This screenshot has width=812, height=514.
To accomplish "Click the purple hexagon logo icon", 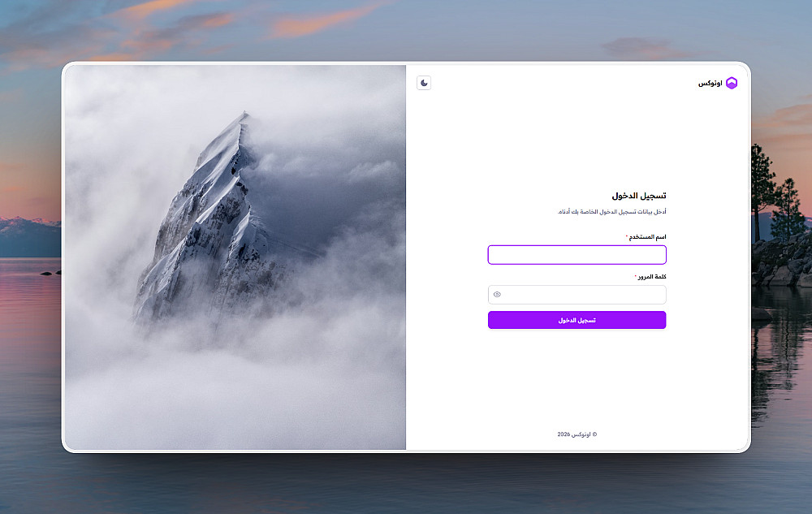I will [x=732, y=83].
